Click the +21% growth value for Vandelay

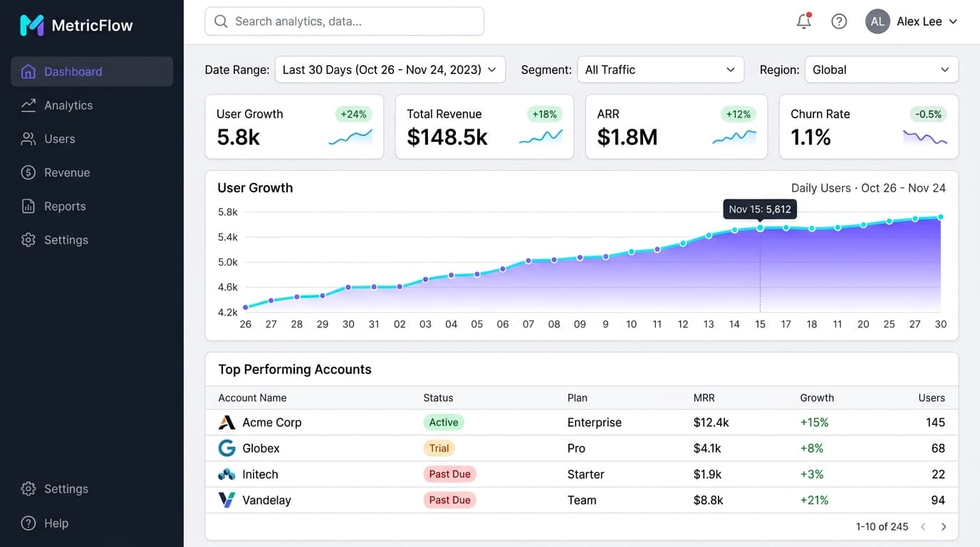[x=814, y=500]
